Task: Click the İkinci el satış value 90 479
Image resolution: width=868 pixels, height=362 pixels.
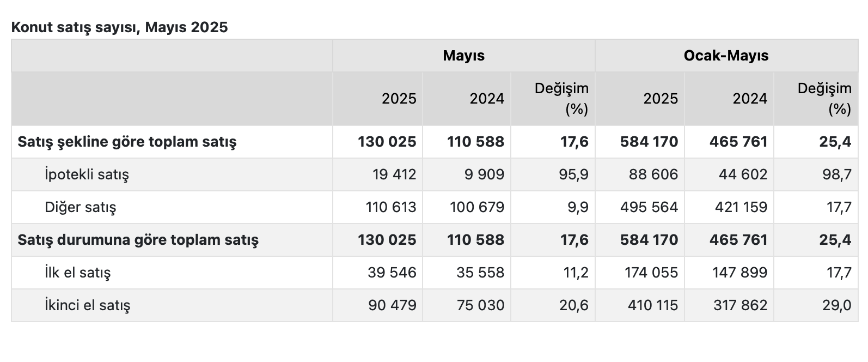Action: [392, 305]
